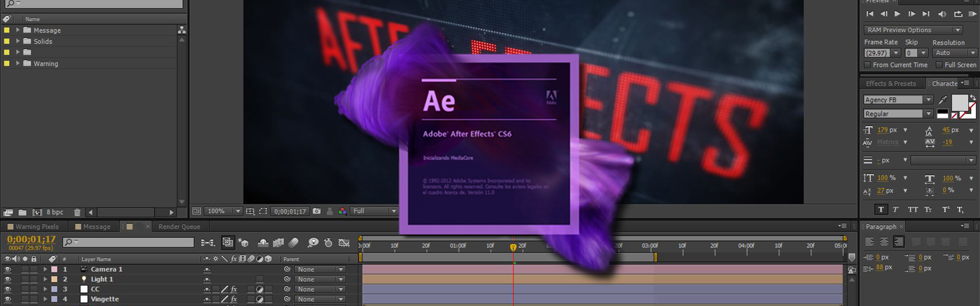This screenshot has width=980, height=306.
Task: Open the Render Queue tab
Action: 179,226
